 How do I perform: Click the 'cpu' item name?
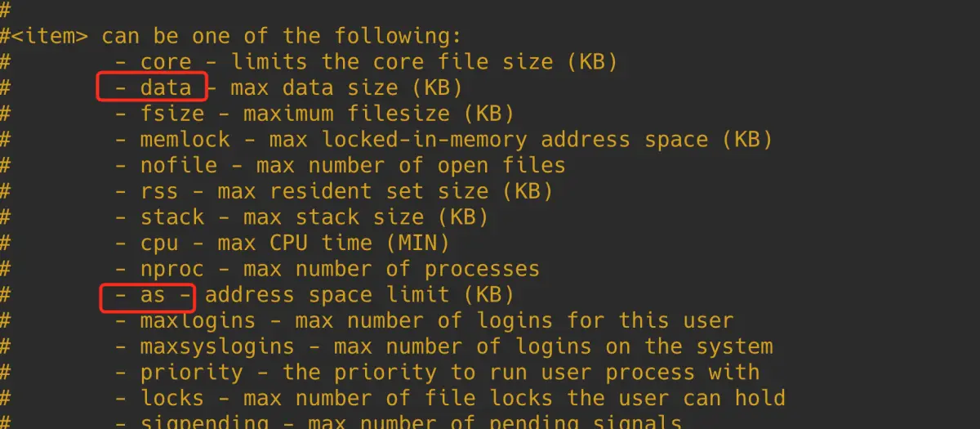[159, 244]
